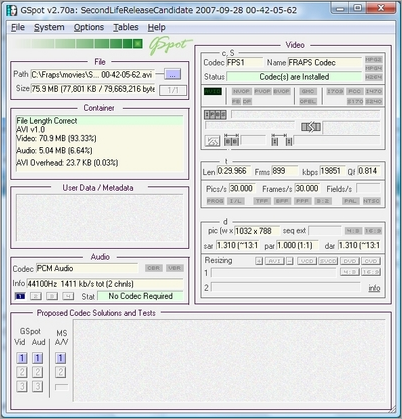The image size is (402, 419).
Task: Click the MPG4 codec indicator
Action: click(x=373, y=68)
